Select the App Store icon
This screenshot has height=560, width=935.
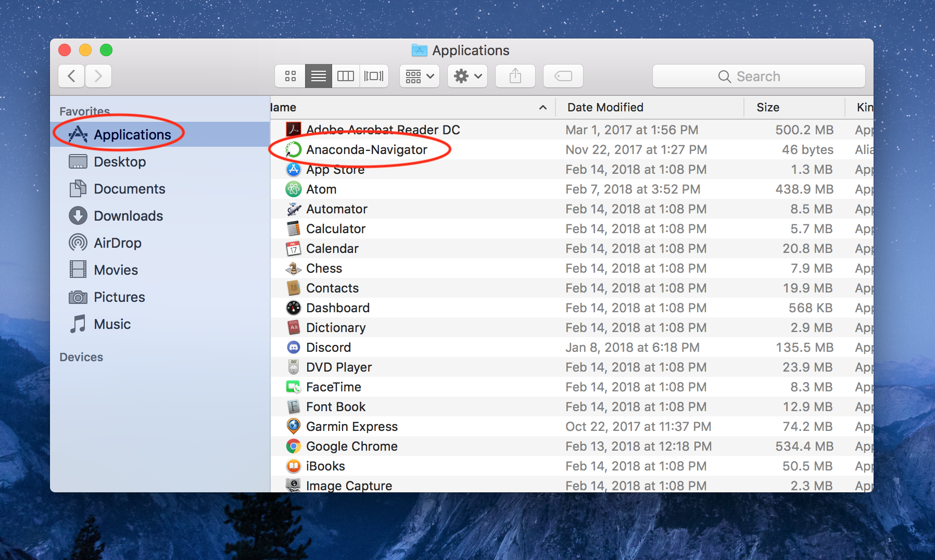pyautogui.click(x=294, y=169)
